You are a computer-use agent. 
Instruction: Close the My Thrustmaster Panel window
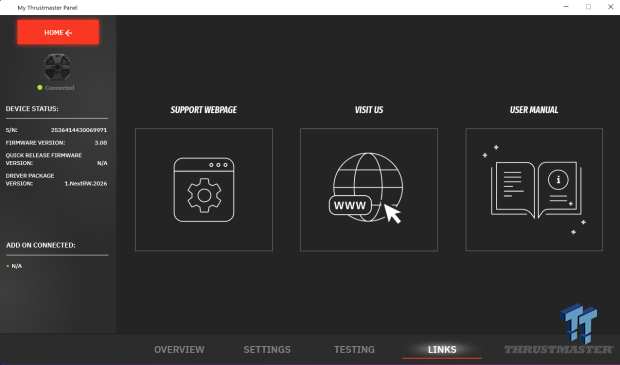[611, 7]
